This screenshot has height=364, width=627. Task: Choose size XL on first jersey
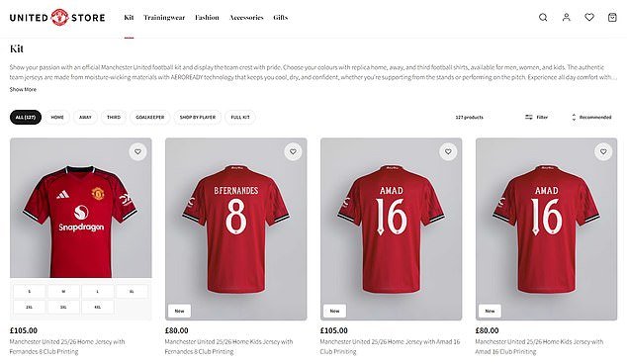pyautogui.click(x=132, y=292)
